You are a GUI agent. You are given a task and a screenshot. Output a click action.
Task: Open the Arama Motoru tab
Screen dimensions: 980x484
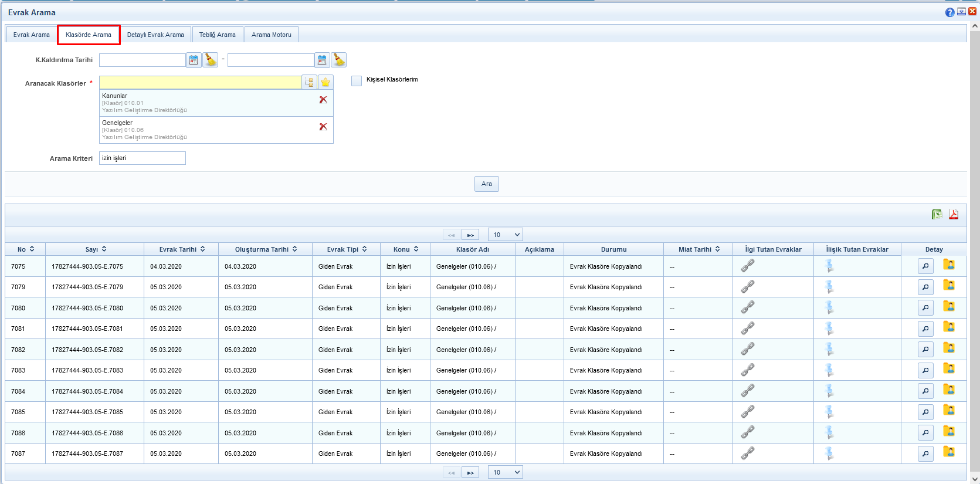(271, 35)
